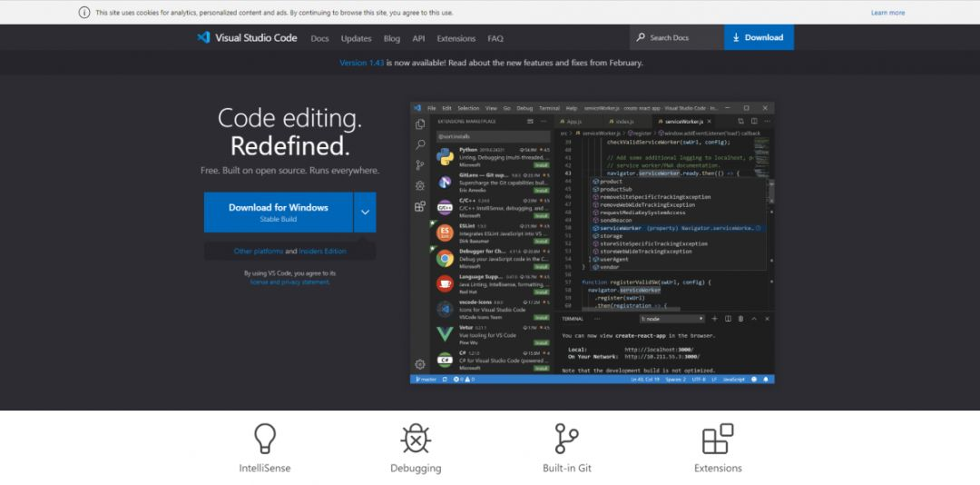Click the IntelliSense lightbulb icon
Viewport: 980px width, 485px height.
(x=265, y=439)
